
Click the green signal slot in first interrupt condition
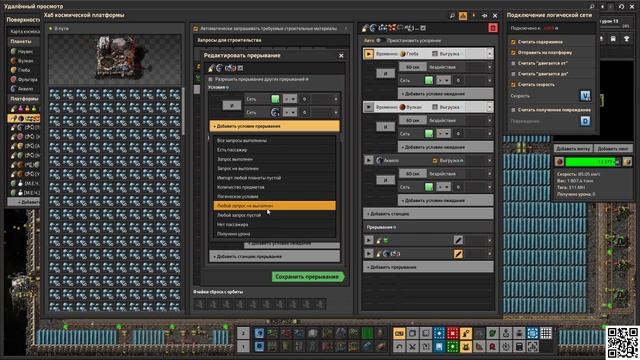tap(275, 99)
